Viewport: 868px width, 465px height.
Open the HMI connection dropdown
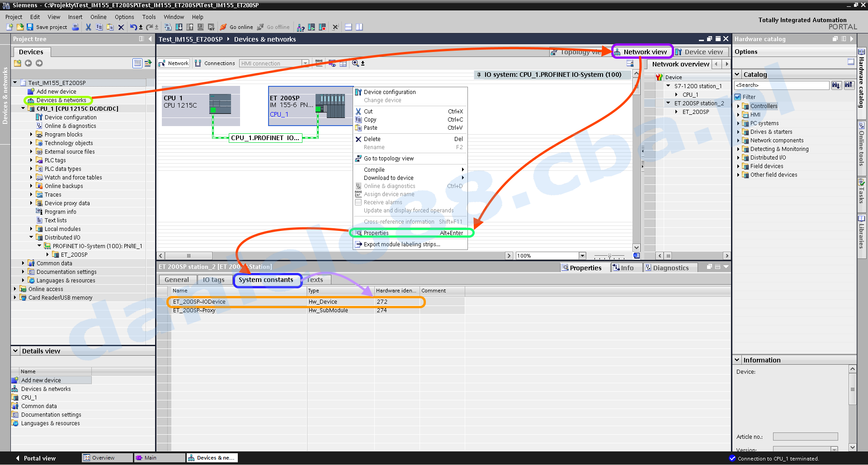pyautogui.click(x=306, y=63)
